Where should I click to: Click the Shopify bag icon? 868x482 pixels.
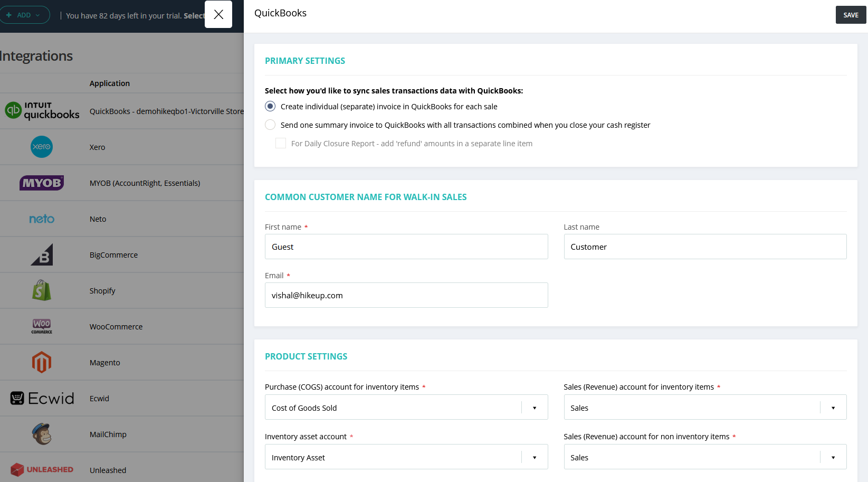[x=42, y=290]
